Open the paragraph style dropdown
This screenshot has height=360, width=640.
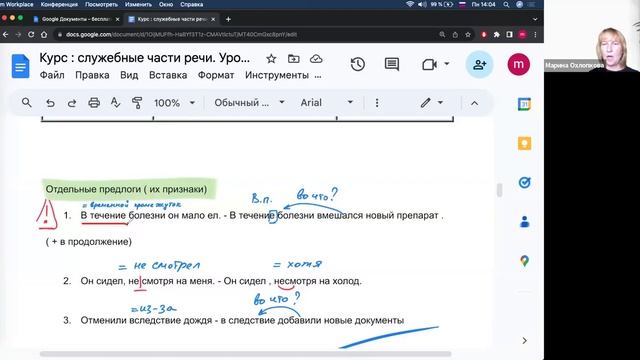[x=249, y=103]
